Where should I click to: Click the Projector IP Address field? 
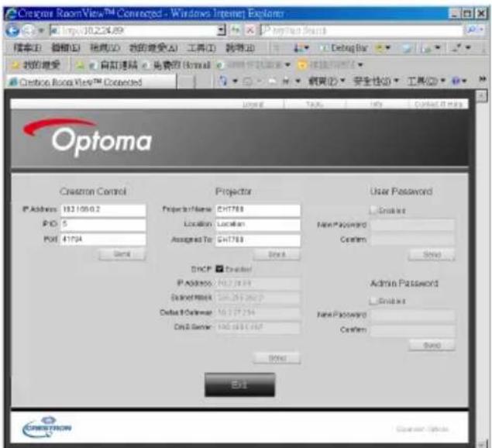(258, 284)
